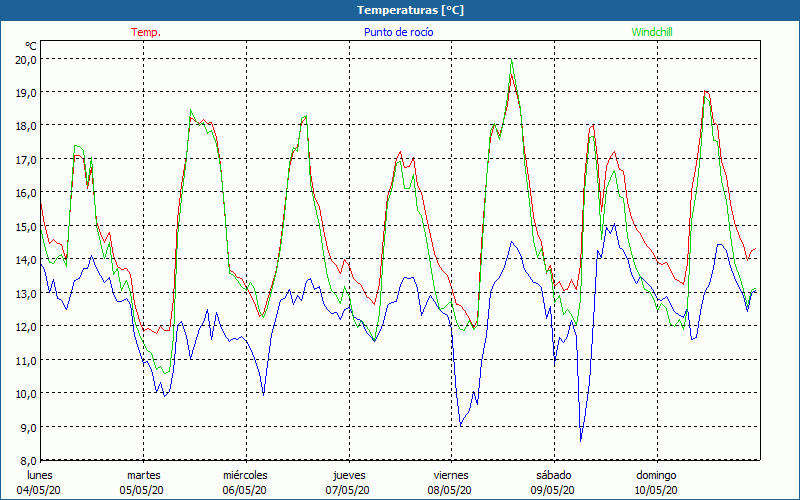The width and height of the screenshot is (800, 500).
Task: Click the 15,0 y-axis value
Action: [x=27, y=227]
